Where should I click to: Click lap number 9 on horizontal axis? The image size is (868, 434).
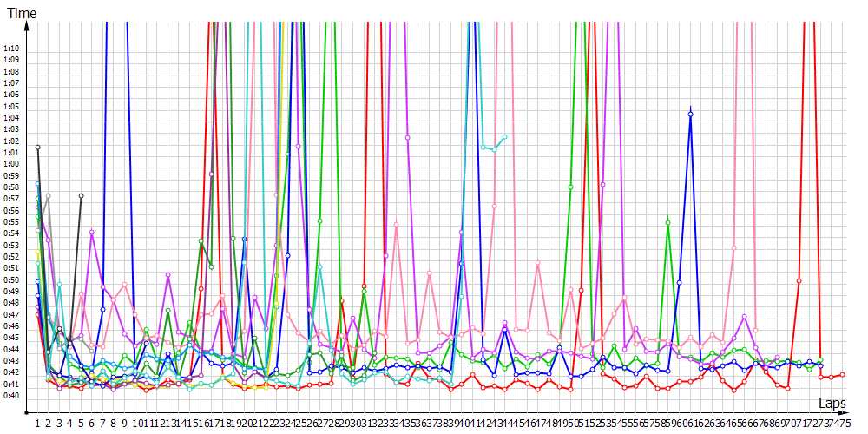(x=125, y=423)
